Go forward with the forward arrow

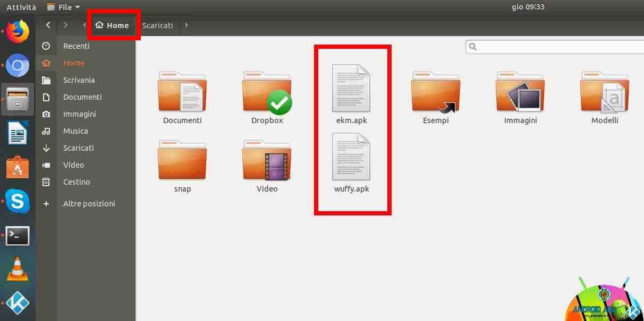coord(65,25)
